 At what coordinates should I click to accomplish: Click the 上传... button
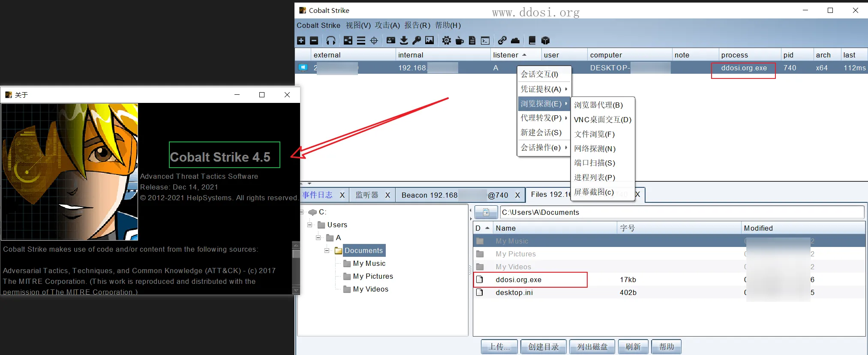(499, 346)
